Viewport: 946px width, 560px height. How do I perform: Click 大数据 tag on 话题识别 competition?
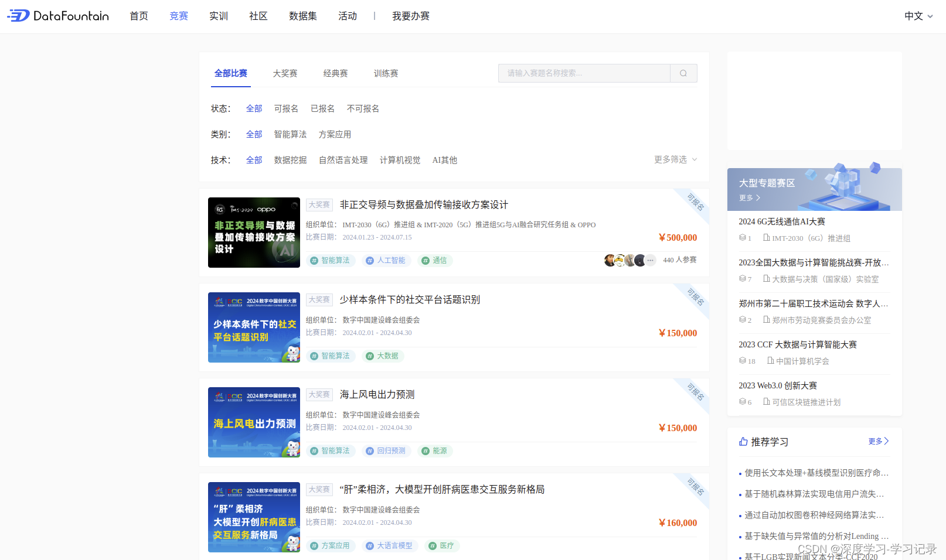click(x=383, y=356)
